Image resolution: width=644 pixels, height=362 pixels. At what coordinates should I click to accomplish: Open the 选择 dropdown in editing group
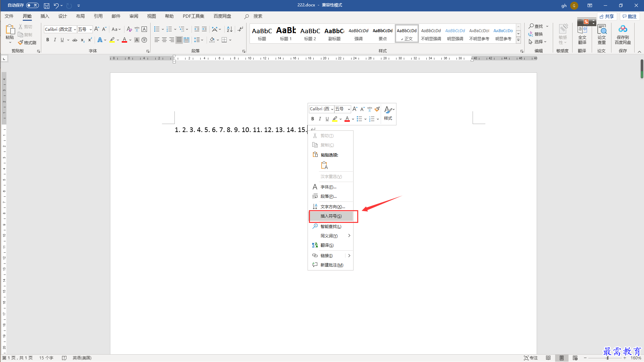pyautogui.click(x=538, y=42)
